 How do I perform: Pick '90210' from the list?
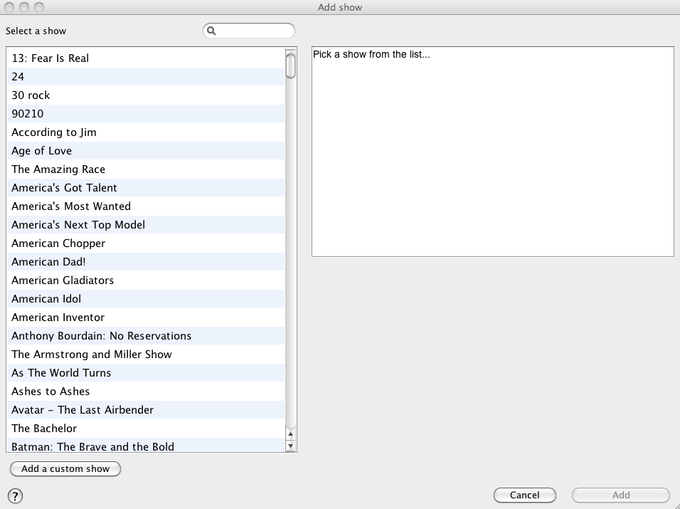[146, 114]
